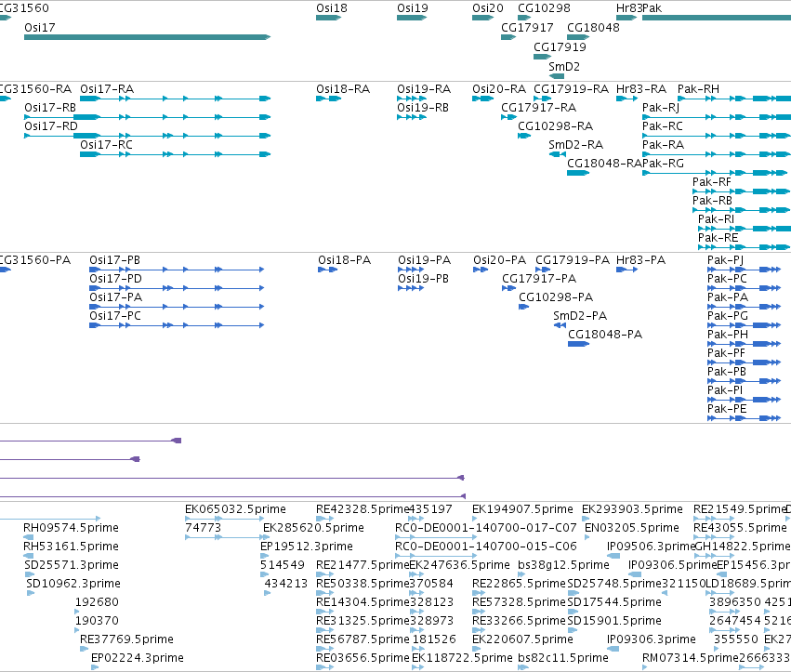Click the Osi19-PA protein label

[x=424, y=260]
